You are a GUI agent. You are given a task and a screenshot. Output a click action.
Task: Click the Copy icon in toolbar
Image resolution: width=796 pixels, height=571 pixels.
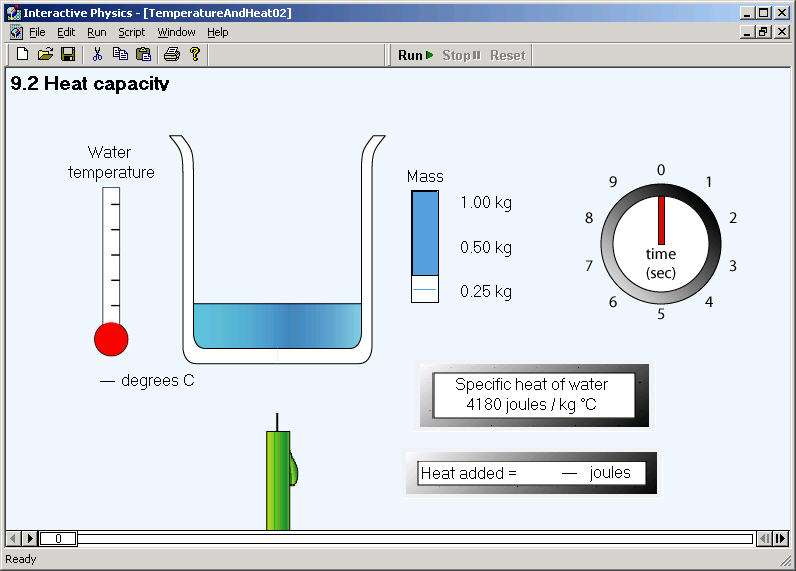click(x=120, y=54)
